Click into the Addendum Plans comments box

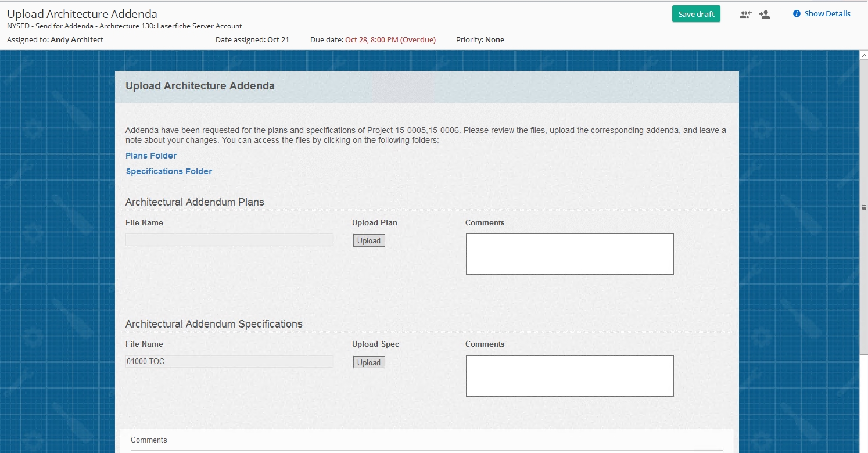click(x=569, y=254)
